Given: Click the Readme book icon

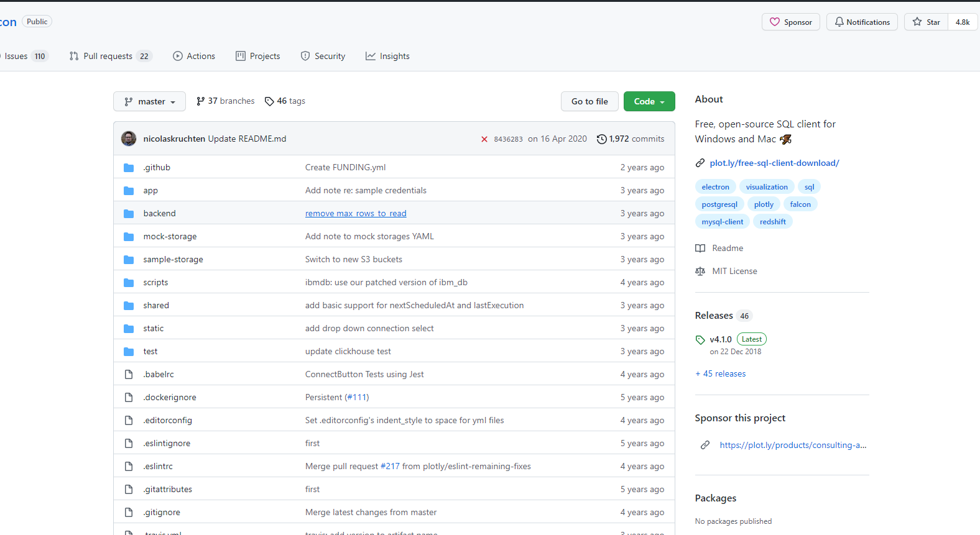Looking at the screenshot, I should pyautogui.click(x=700, y=249).
